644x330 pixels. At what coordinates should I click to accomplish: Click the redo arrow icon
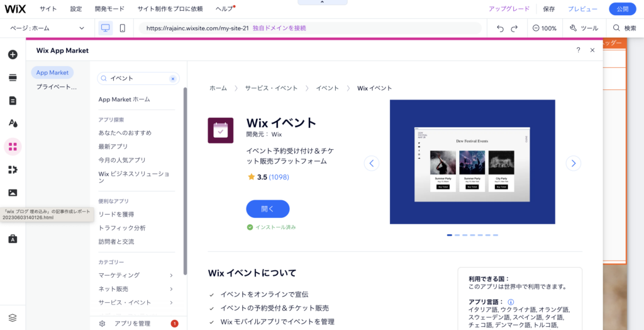[x=514, y=28]
